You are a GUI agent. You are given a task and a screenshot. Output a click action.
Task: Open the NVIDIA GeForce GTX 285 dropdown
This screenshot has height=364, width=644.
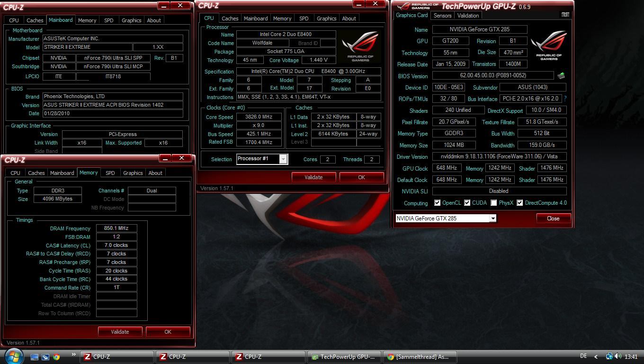tap(446, 218)
